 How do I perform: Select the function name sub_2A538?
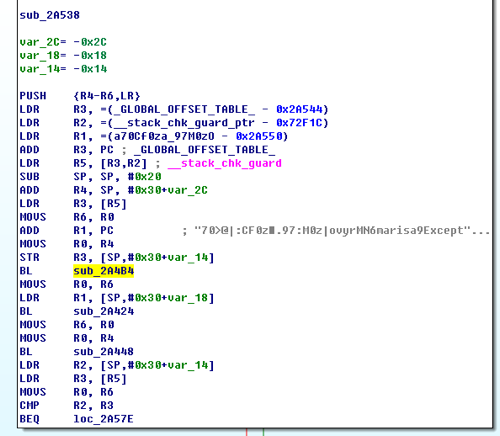click(x=50, y=15)
